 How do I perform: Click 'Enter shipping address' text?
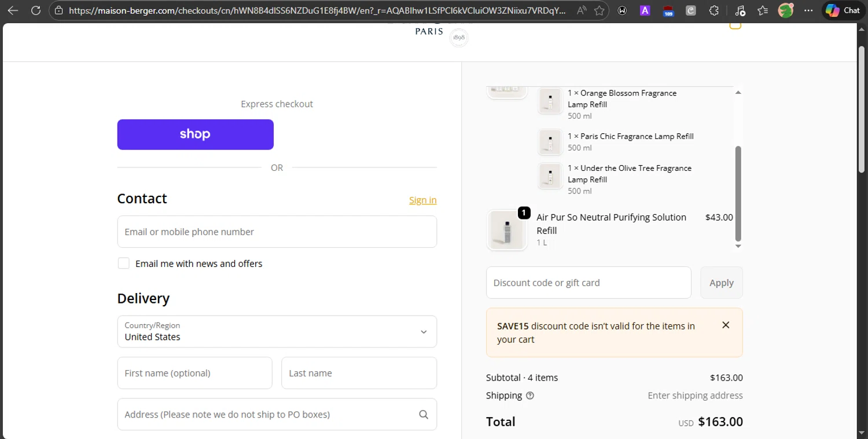[695, 396]
